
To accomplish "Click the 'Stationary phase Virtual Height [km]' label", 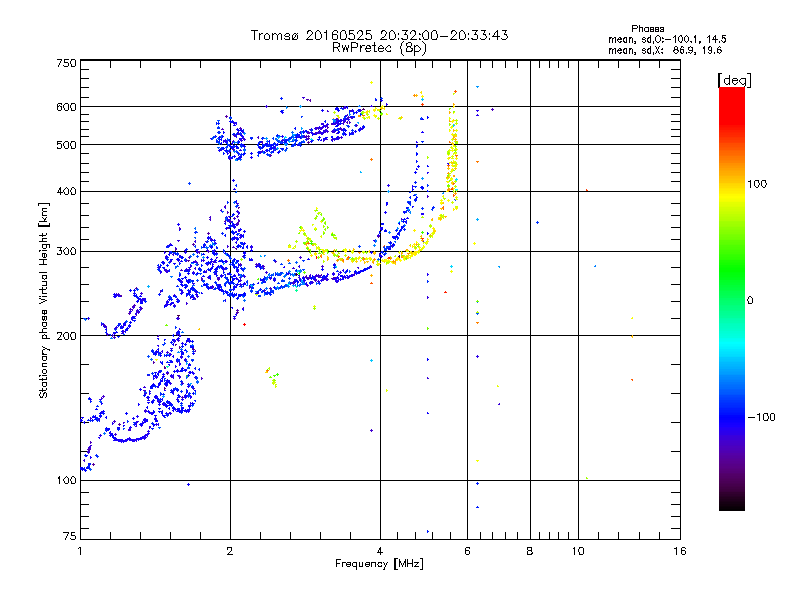I will tap(44, 301).
